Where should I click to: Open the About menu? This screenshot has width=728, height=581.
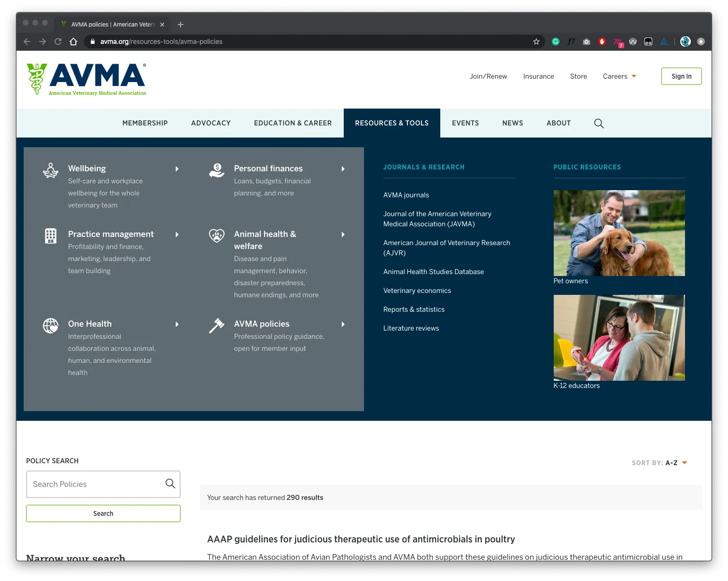559,123
